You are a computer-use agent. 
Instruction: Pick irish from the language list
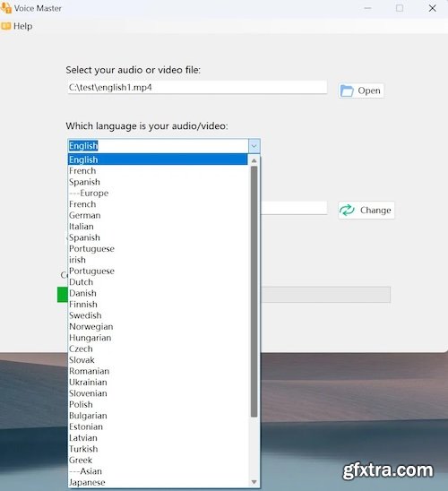pyautogui.click(x=158, y=260)
